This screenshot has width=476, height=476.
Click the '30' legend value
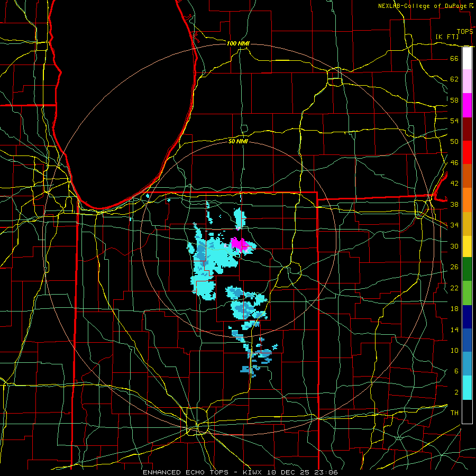454,246
